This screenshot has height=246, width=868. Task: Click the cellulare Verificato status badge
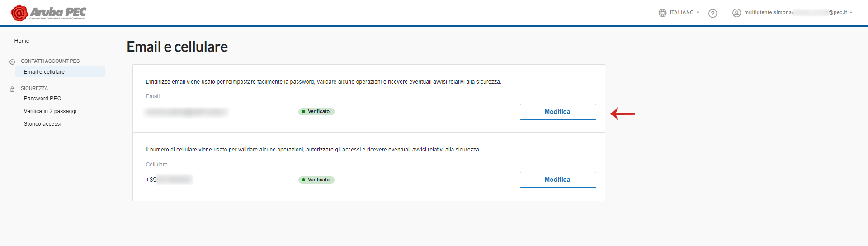click(316, 180)
